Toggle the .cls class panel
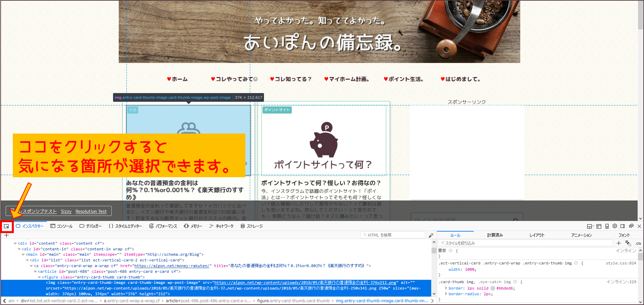This screenshot has width=644, height=305. (638, 243)
